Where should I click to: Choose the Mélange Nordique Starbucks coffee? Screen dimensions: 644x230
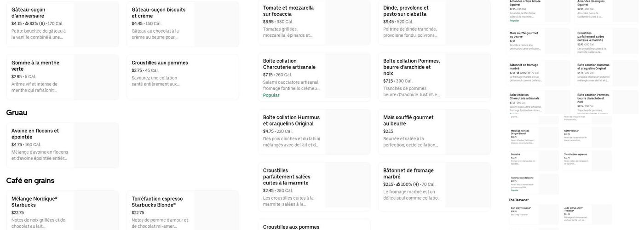62,212
